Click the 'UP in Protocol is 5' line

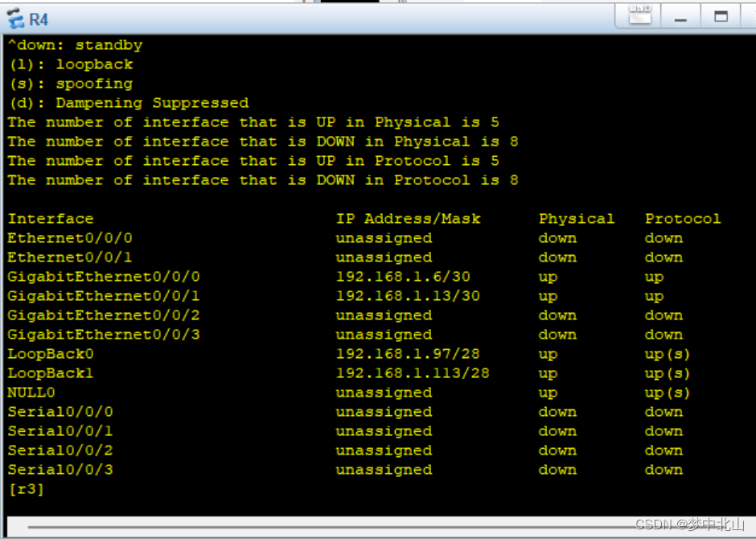click(253, 161)
